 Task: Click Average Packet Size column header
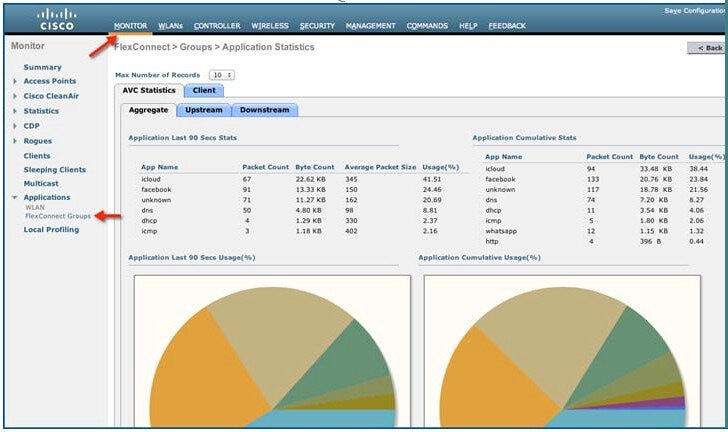tap(380, 167)
